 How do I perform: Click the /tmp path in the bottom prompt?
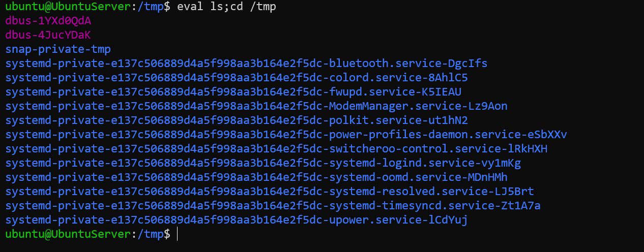pos(151,235)
